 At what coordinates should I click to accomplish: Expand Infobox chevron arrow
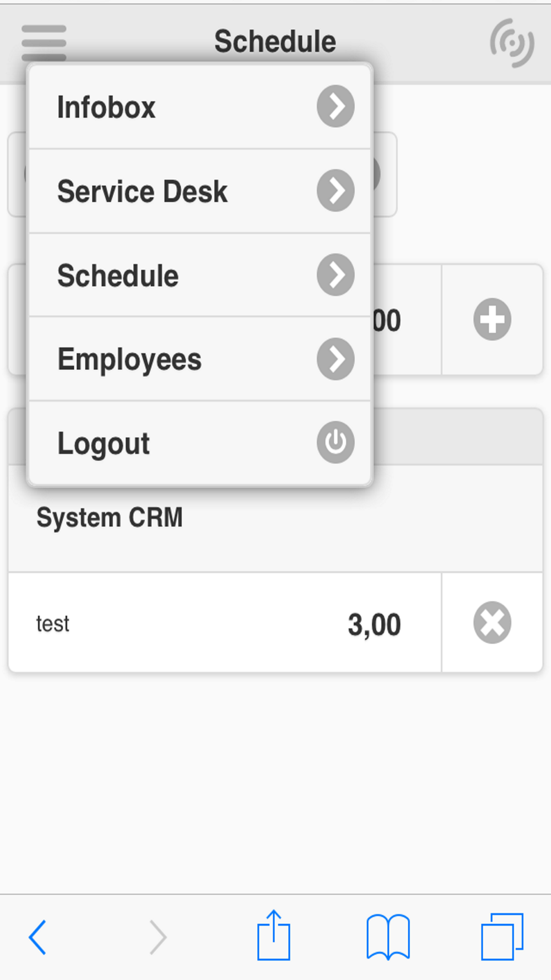click(x=335, y=106)
